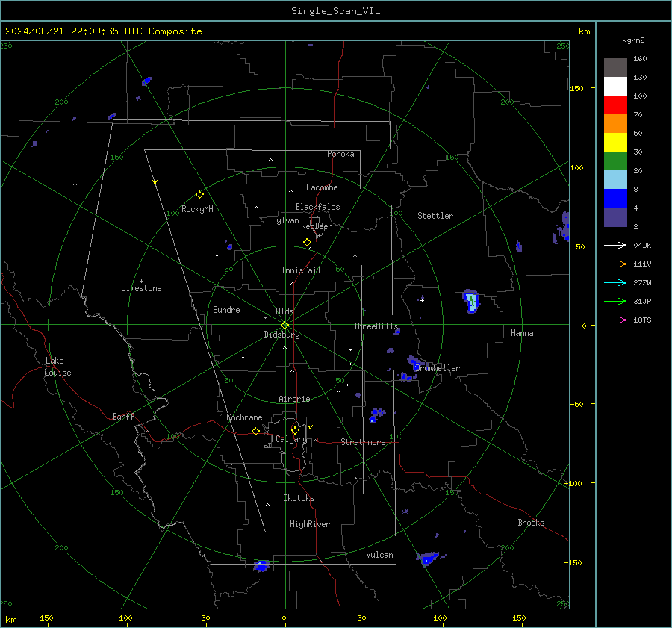
Task: Click the Hanna label
Action: [522, 334]
